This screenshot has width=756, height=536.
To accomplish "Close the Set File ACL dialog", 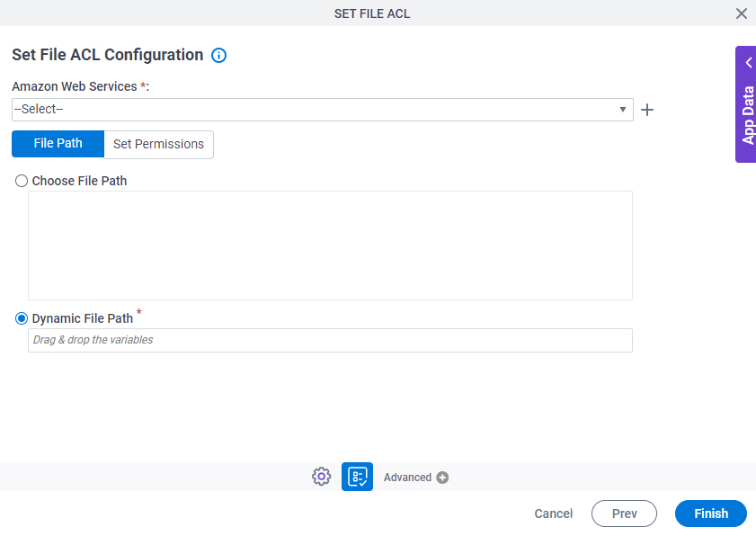I will 741,13.
